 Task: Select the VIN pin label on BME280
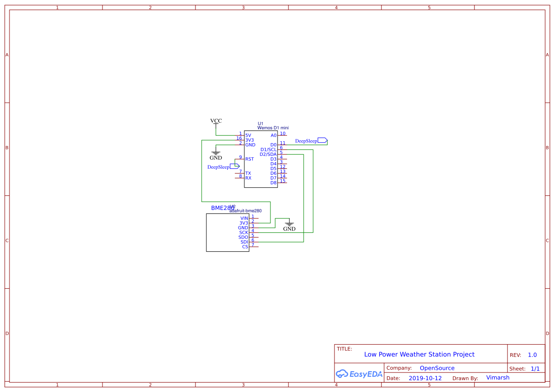(x=244, y=219)
